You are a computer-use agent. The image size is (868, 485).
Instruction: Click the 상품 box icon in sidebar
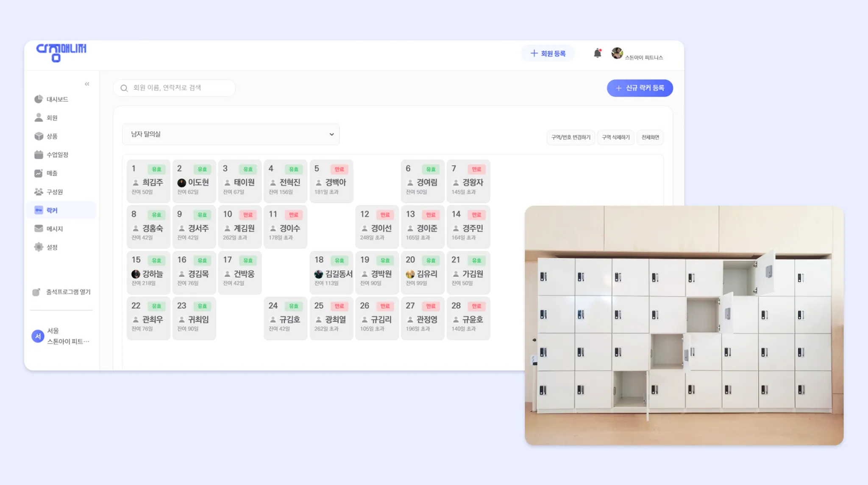click(x=39, y=136)
